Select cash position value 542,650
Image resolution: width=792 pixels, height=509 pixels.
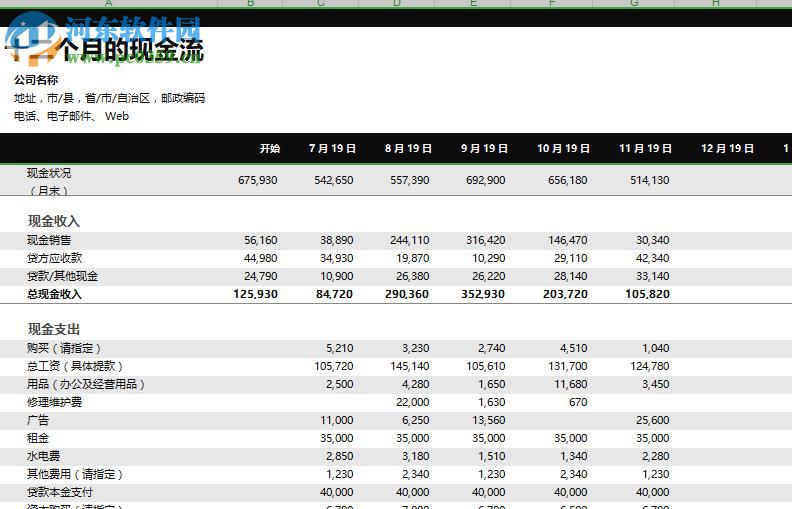click(333, 180)
